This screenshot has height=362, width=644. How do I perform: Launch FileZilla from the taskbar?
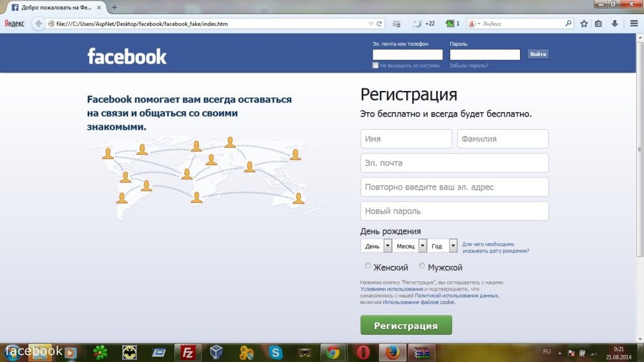point(188,352)
